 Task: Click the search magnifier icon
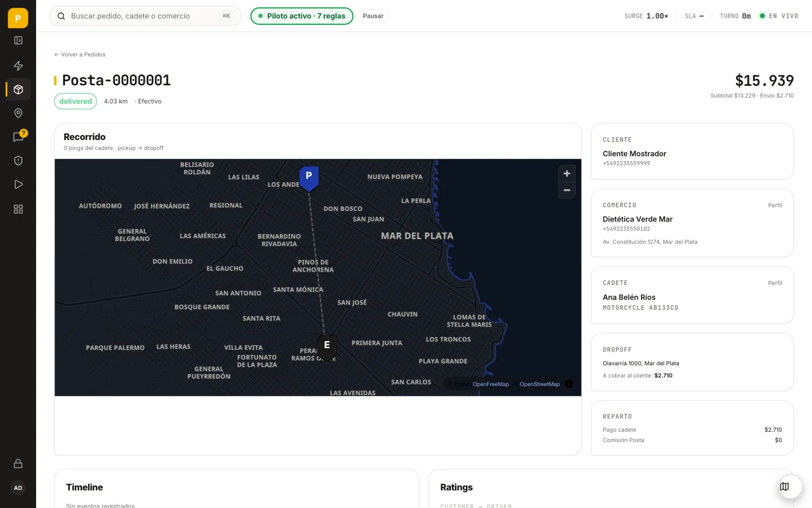[61, 16]
